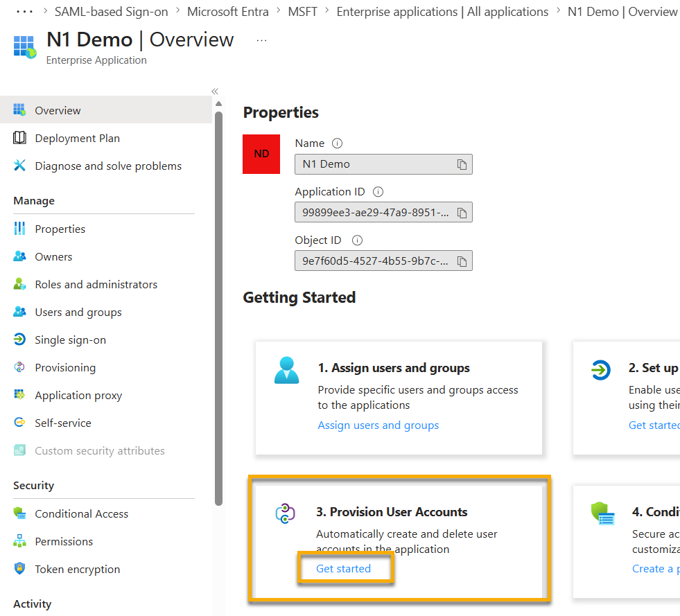The width and height of the screenshot is (680, 616).
Task: Navigate to SAML-based Sign-on breadcrumb
Action: [111, 12]
